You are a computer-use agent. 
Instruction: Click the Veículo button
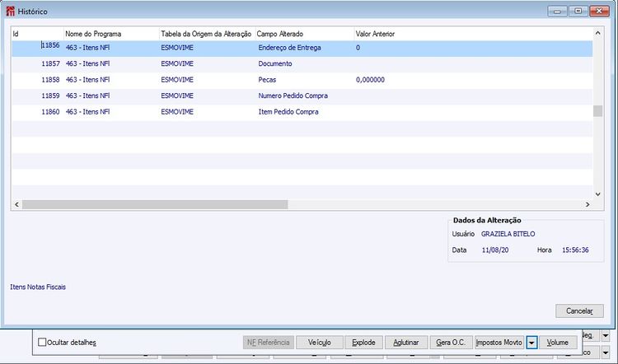click(x=319, y=343)
